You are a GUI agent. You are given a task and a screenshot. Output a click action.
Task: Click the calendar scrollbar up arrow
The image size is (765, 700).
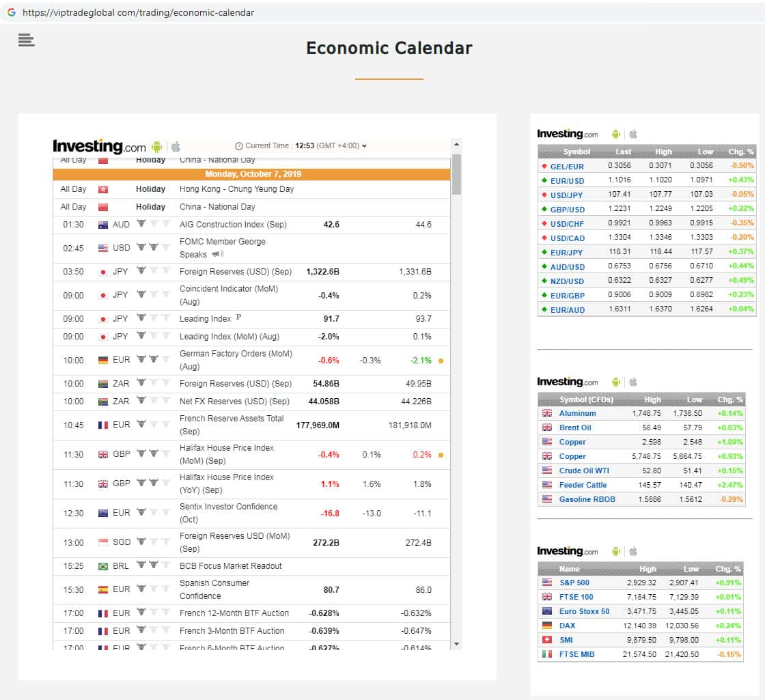tap(456, 144)
